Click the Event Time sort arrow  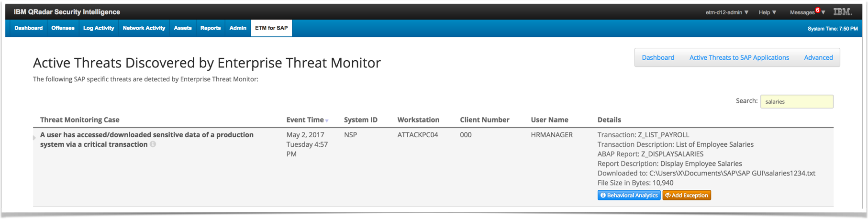click(327, 121)
